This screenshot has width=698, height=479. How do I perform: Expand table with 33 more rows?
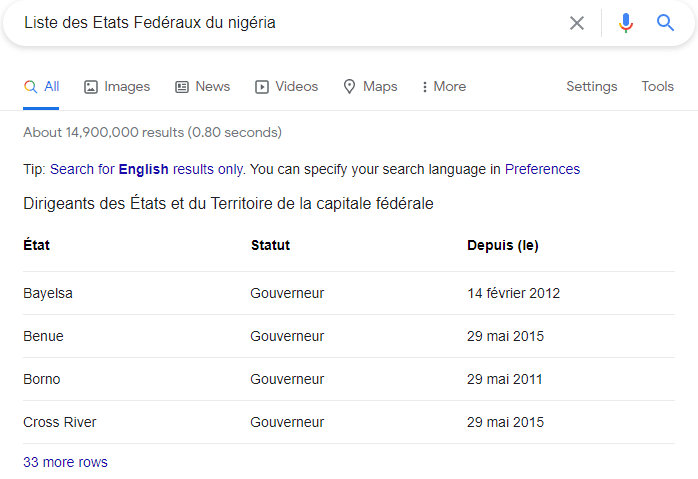(65, 462)
